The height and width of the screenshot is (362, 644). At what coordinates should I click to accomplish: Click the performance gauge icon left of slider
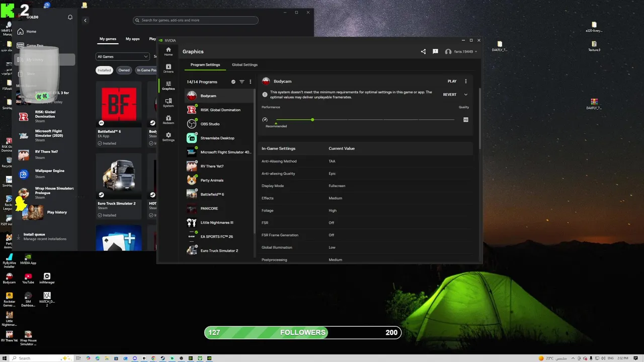pos(265,120)
